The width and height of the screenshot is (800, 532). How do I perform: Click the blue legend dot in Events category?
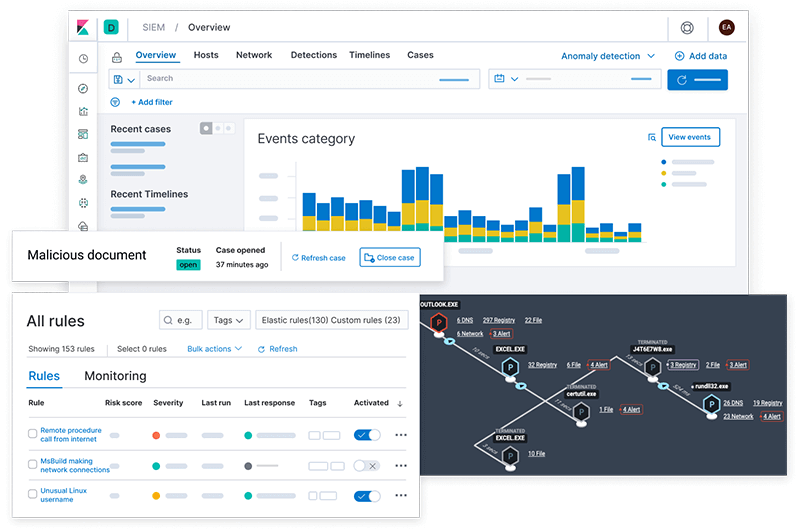tap(663, 162)
